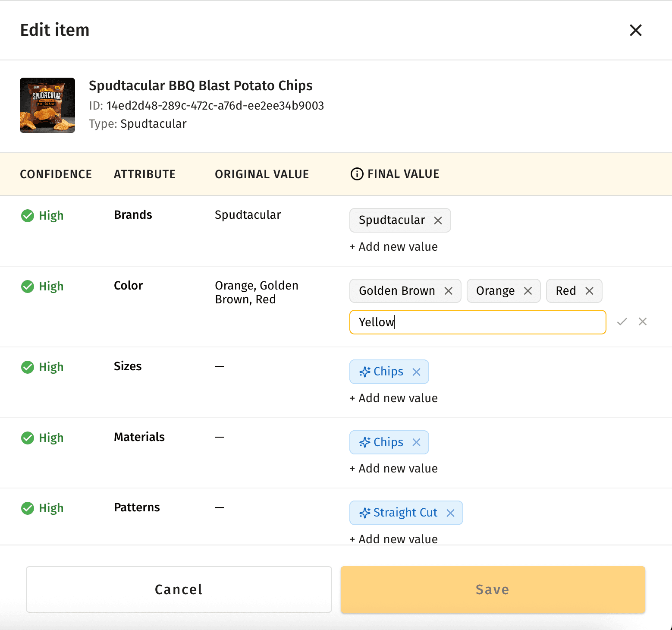Remove the Straight Cut pattern tag
Viewport: 672px width, 630px height.
[x=451, y=513]
